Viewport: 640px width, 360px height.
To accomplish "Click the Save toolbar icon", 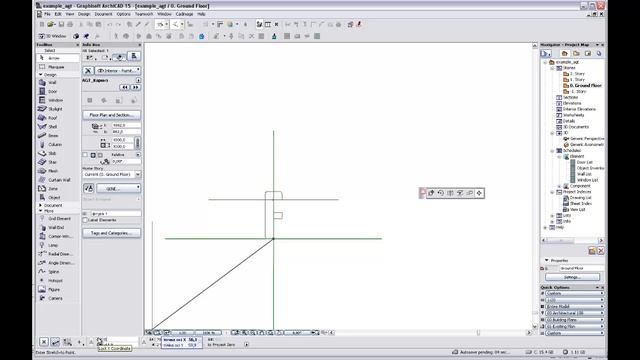I will tap(61, 24).
